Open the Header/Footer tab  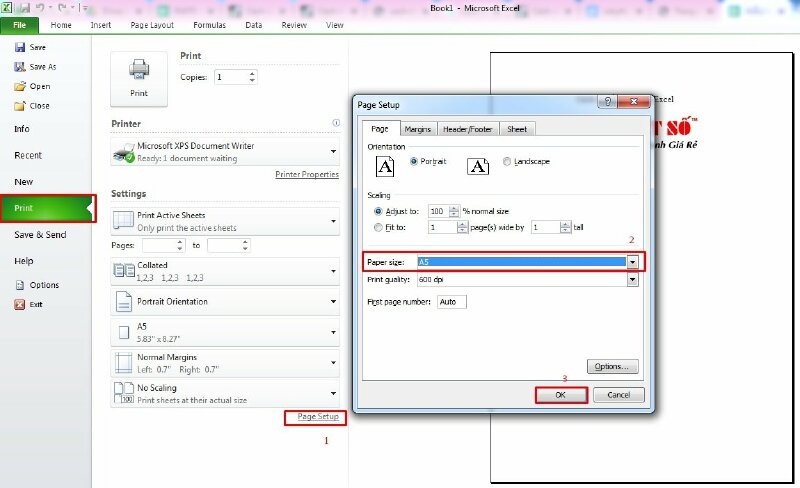468,129
